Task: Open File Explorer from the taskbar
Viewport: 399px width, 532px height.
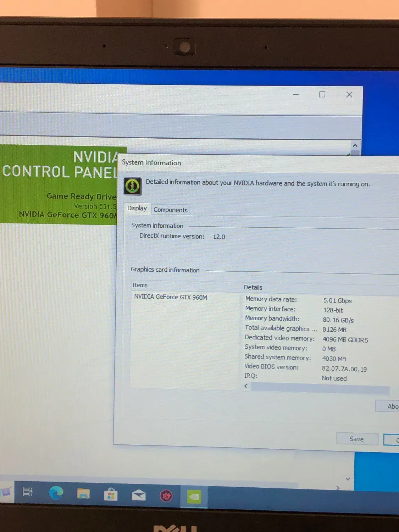Action: (x=83, y=494)
